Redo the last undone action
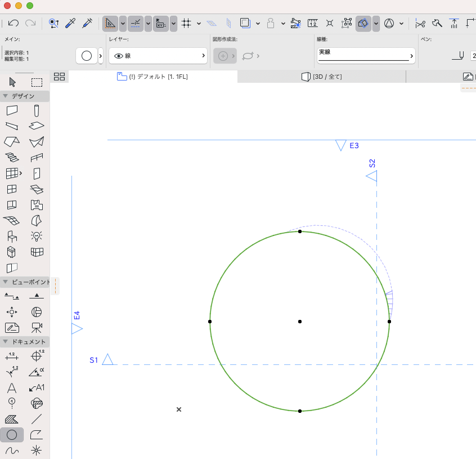 point(30,23)
